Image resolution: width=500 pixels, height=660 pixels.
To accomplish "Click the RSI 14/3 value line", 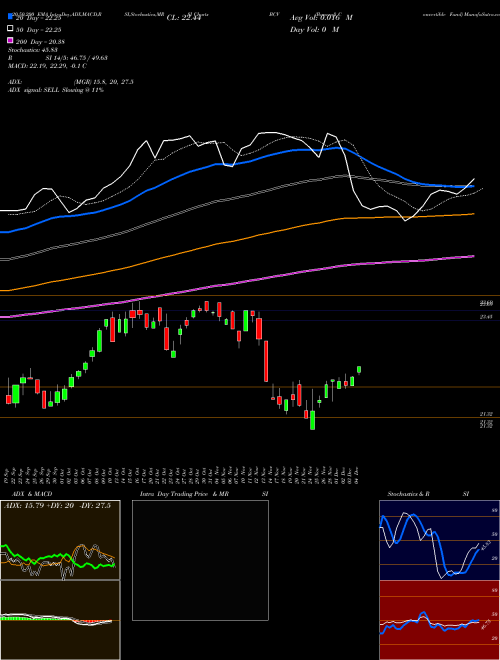I will [58, 58].
